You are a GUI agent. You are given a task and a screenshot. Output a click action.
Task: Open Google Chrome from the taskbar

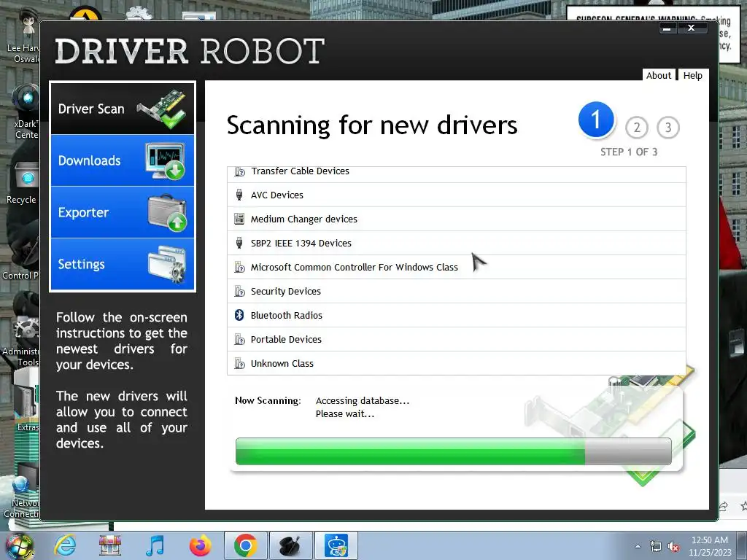(x=245, y=545)
